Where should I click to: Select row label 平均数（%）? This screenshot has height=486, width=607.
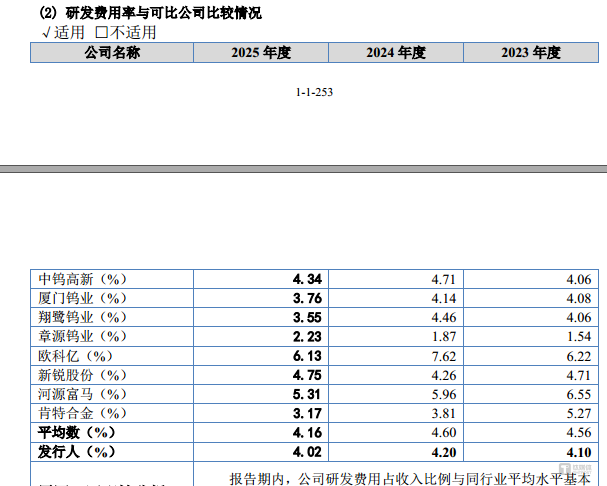pos(77,432)
